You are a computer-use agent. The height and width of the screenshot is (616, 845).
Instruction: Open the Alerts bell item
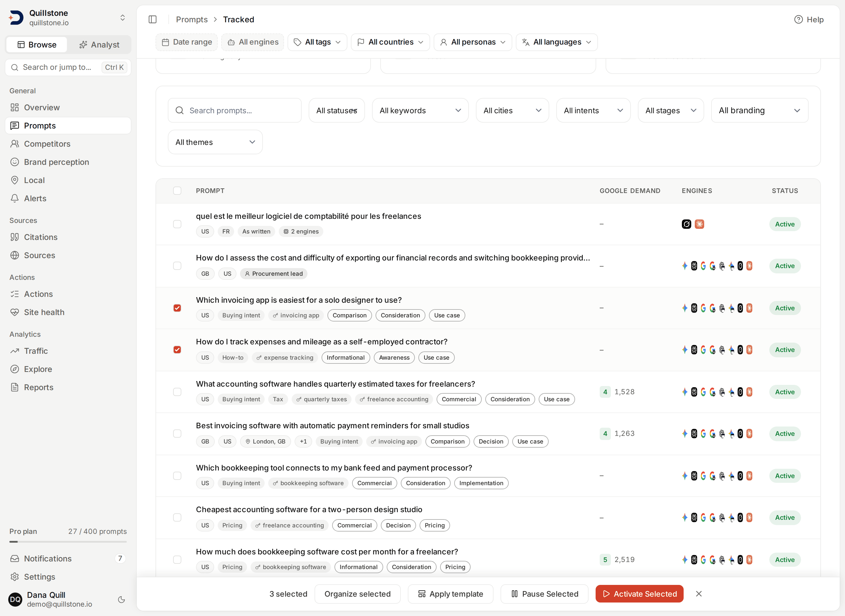pyautogui.click(x=68, y=198)
